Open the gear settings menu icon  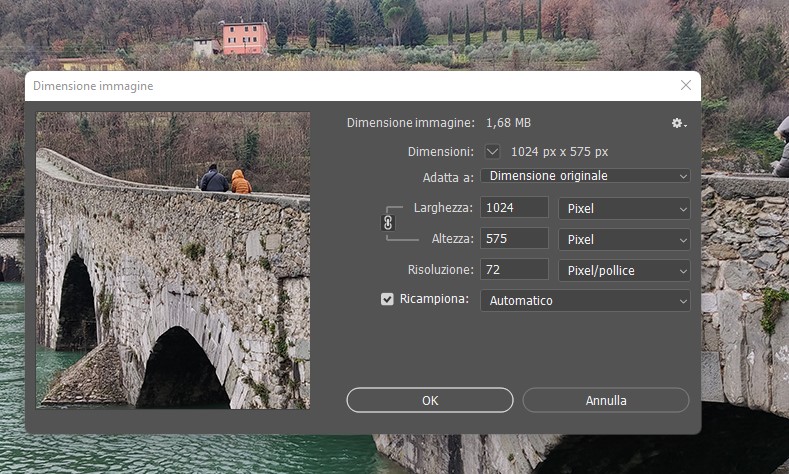coord(679,123)
